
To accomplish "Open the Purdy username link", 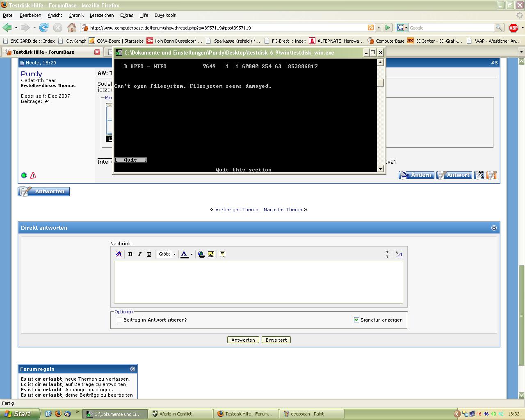I will coord(32,74).
